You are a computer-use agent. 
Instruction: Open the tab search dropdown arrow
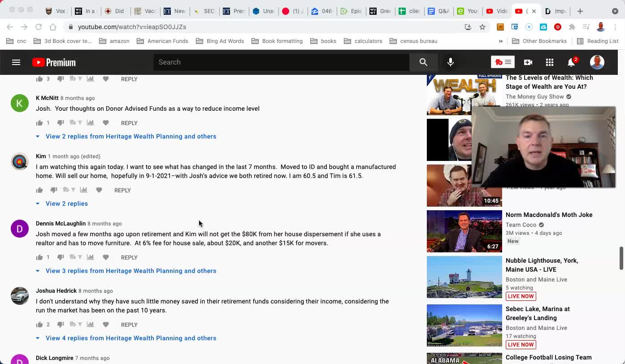click(615, 11)
